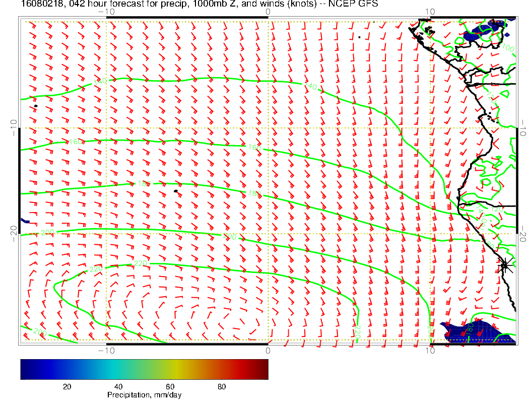Viewport: 532px width, 411px height.
Task: Click the left-axis '-20' latitude label
Action: click(14, 234)
